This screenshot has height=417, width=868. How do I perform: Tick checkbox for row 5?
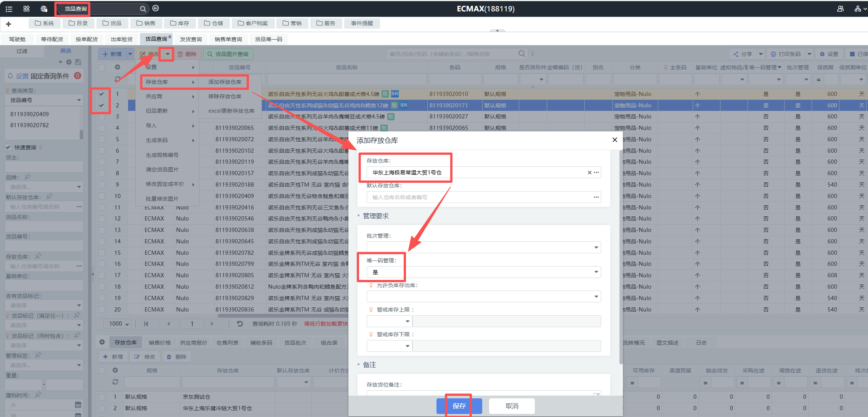101,139
